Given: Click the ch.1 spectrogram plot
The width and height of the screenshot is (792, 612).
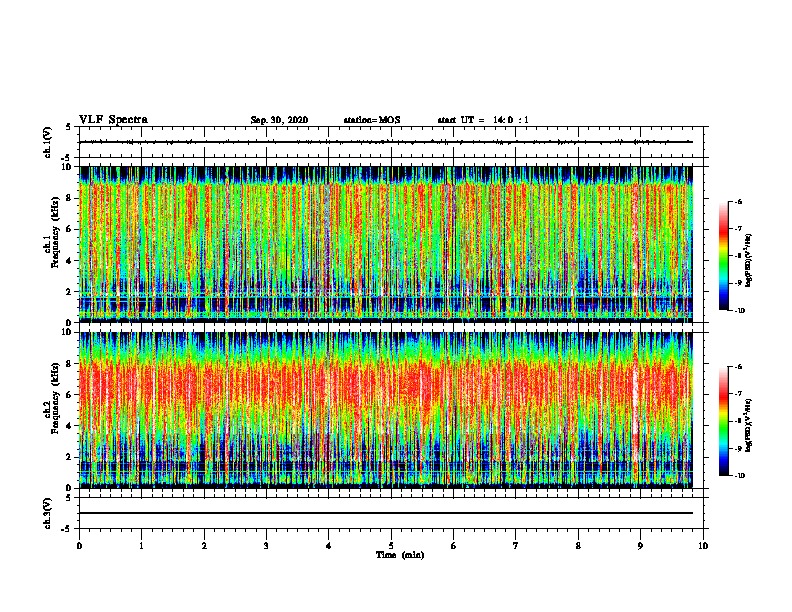Looking at the screenshot, I should click(x=385, y=244).
